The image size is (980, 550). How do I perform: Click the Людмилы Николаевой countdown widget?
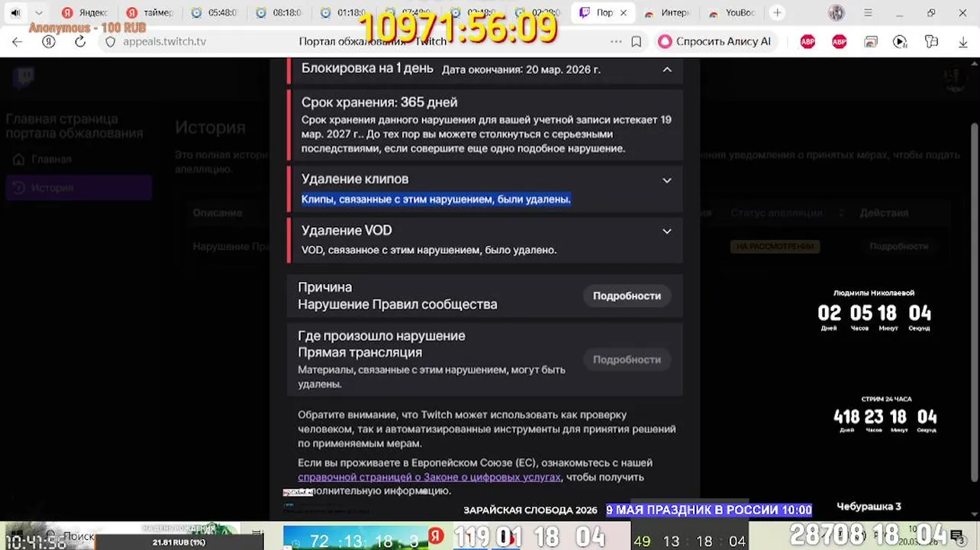[x=874, y=309]
